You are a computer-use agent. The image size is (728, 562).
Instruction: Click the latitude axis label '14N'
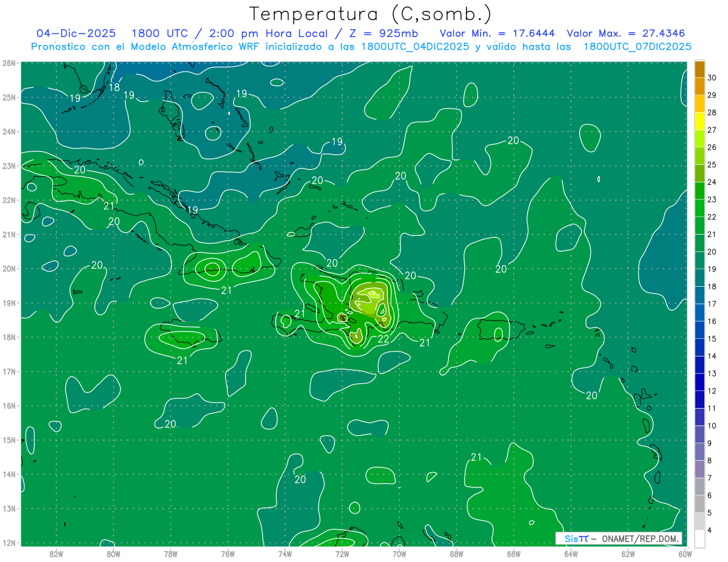tap(9, 474)
